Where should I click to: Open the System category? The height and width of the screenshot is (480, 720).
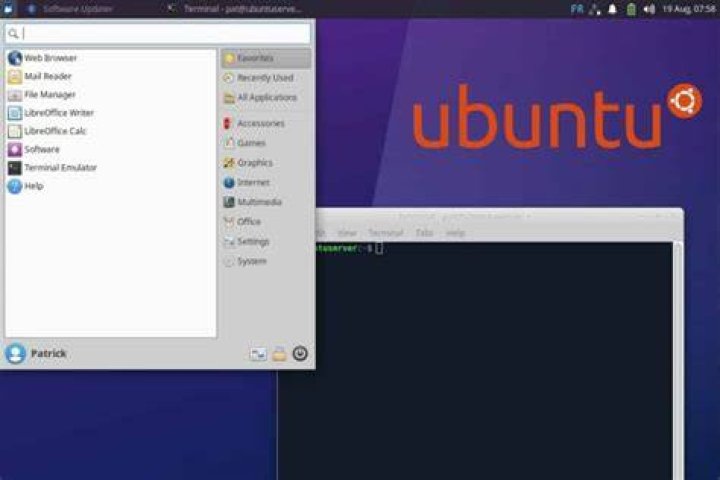[266, 261]
